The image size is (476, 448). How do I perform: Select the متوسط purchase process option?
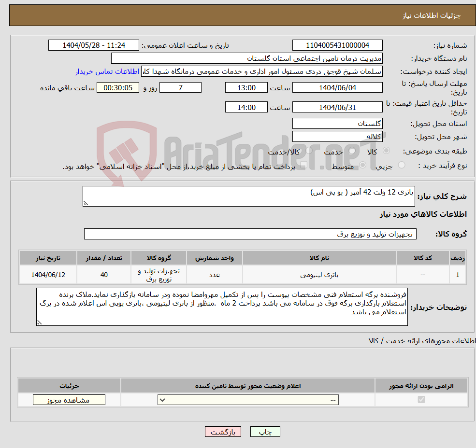tap(362, 165)
